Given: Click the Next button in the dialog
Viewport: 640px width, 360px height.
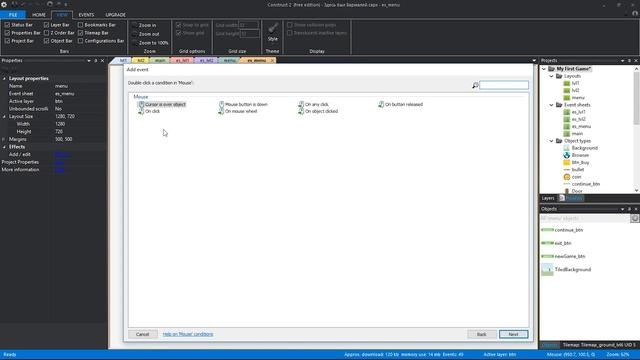Looking at the screenshot, I should click(x=513, y=334).
